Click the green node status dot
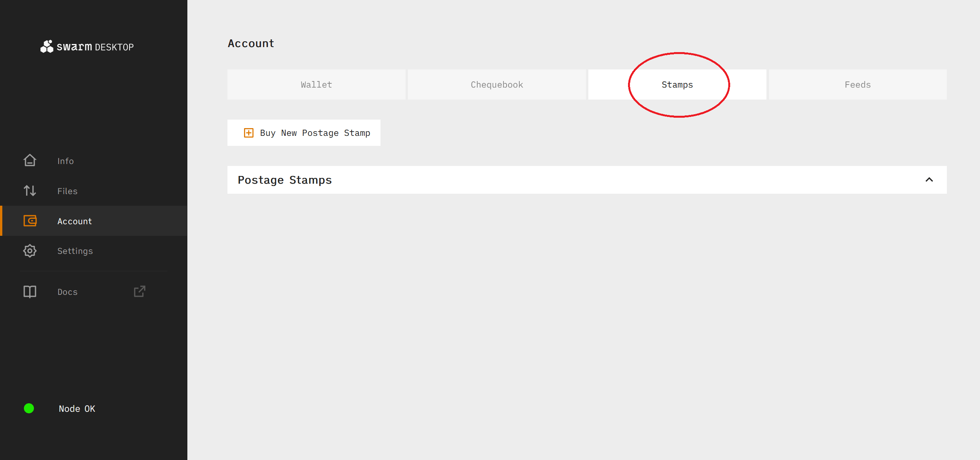The image size is (980, 460). 29,408
